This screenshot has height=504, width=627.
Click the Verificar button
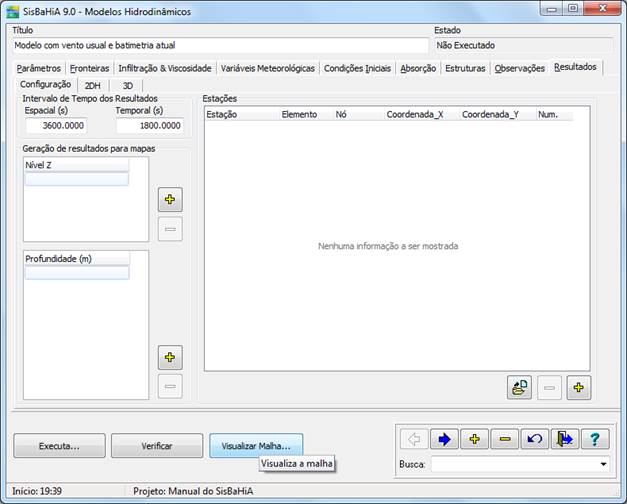(x=157, y=446)
